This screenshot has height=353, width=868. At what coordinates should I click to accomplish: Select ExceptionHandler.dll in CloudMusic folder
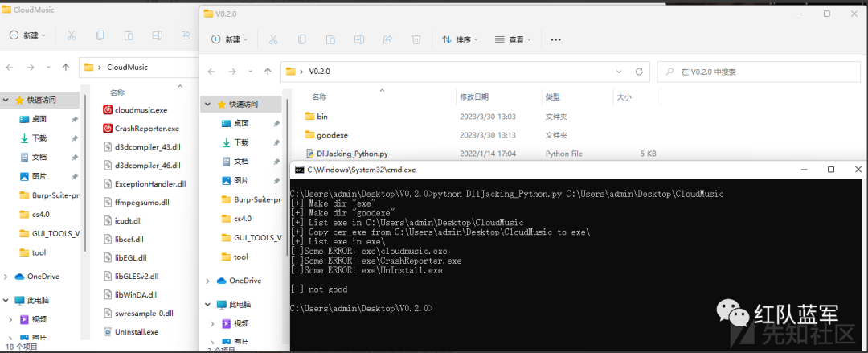[145, 184]
